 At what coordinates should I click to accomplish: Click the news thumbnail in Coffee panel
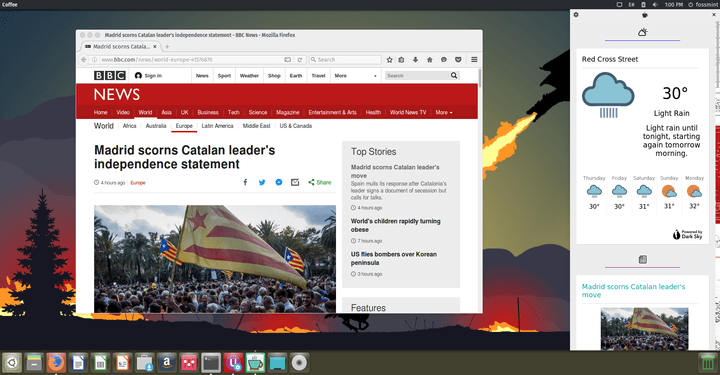click(644, 329)
